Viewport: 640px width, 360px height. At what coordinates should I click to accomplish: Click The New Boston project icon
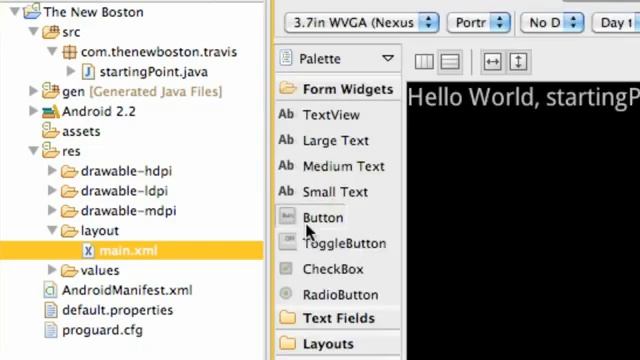click(32, 11)
